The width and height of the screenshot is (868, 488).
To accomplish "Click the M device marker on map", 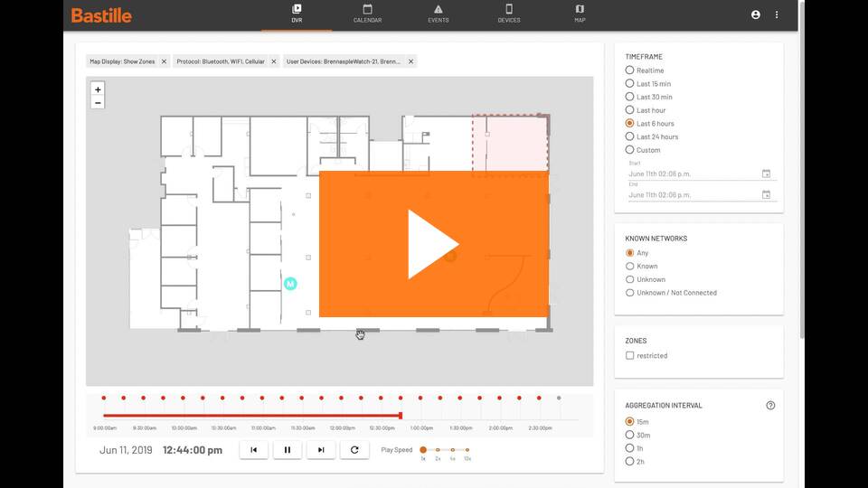I will tap(290, 284).
